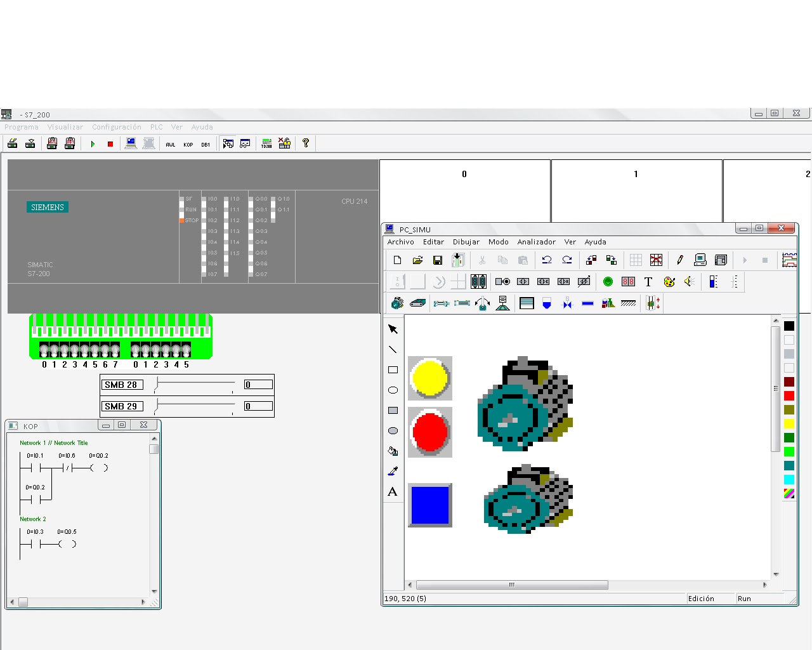Click the lower motor graphic on canvas
This screenshot has height=650, width=812.
(x=528, y=499)
